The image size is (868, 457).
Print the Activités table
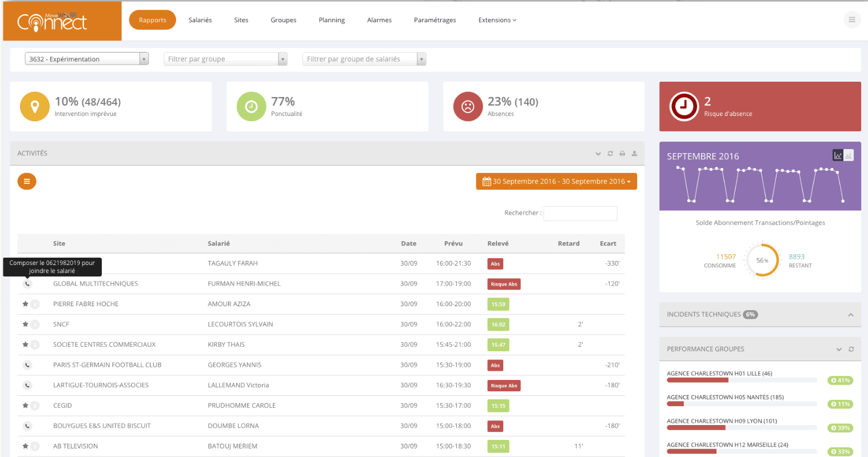pyautogui.click(x=622, y=154)
